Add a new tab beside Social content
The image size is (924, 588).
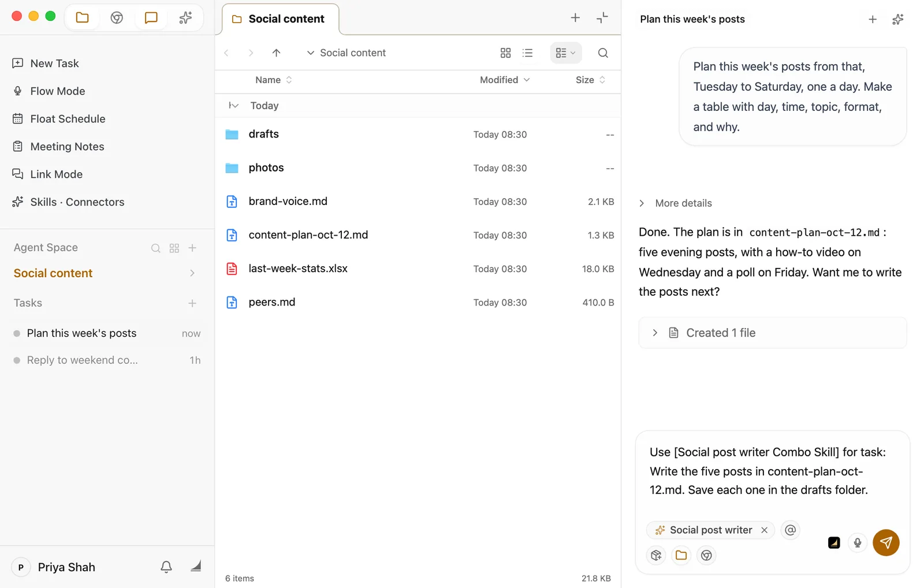coord(575,18)
